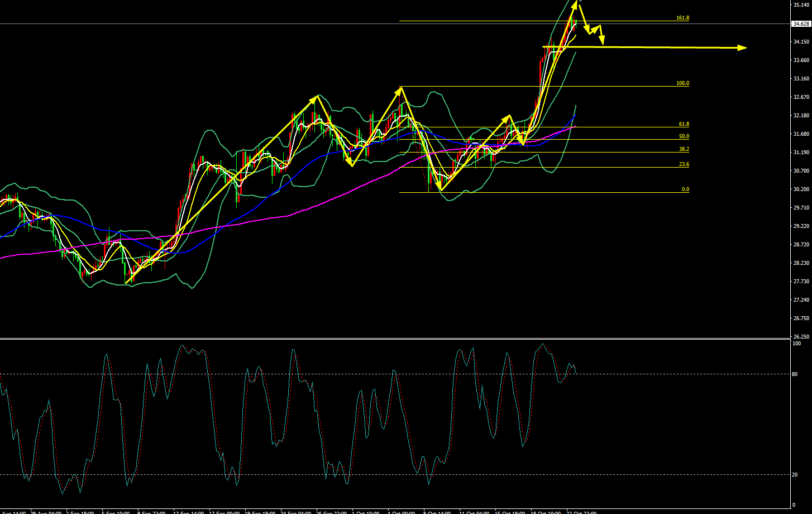
Task: Click the current price tag 34.628
Action: pos(801,23)
